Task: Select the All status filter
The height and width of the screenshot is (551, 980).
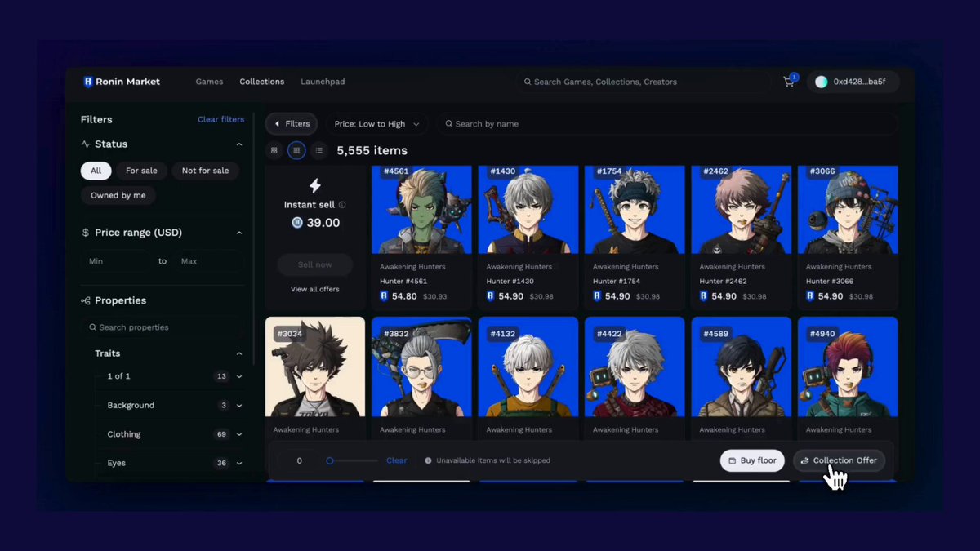Action: [96, 171]
